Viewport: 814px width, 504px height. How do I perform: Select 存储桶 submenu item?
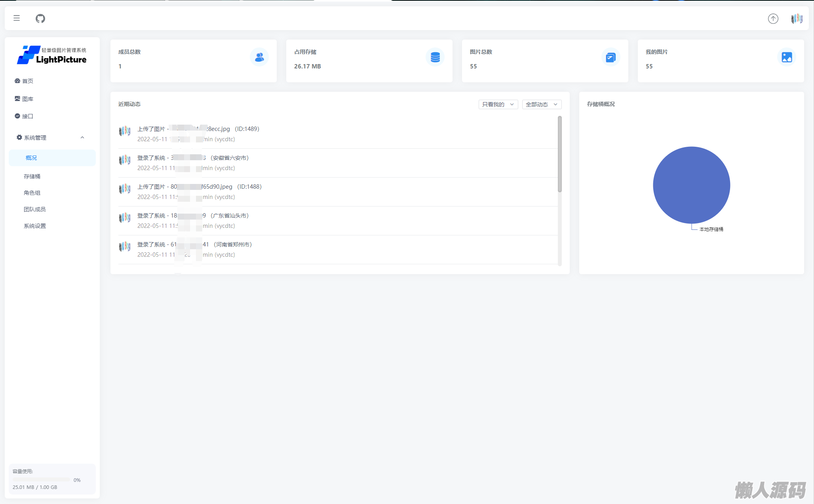pyautogui.click(x=32, y=176)
